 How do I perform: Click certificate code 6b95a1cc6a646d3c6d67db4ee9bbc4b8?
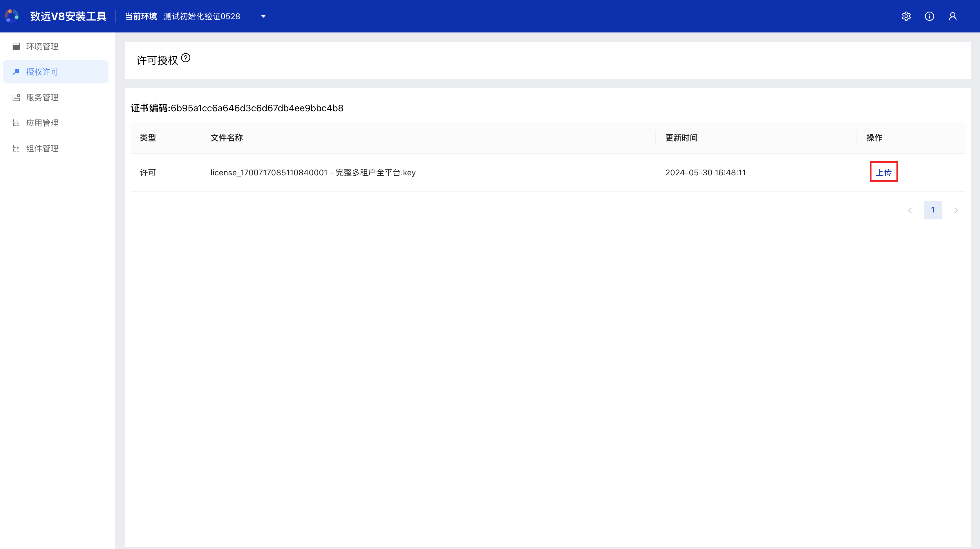(257, 108)
